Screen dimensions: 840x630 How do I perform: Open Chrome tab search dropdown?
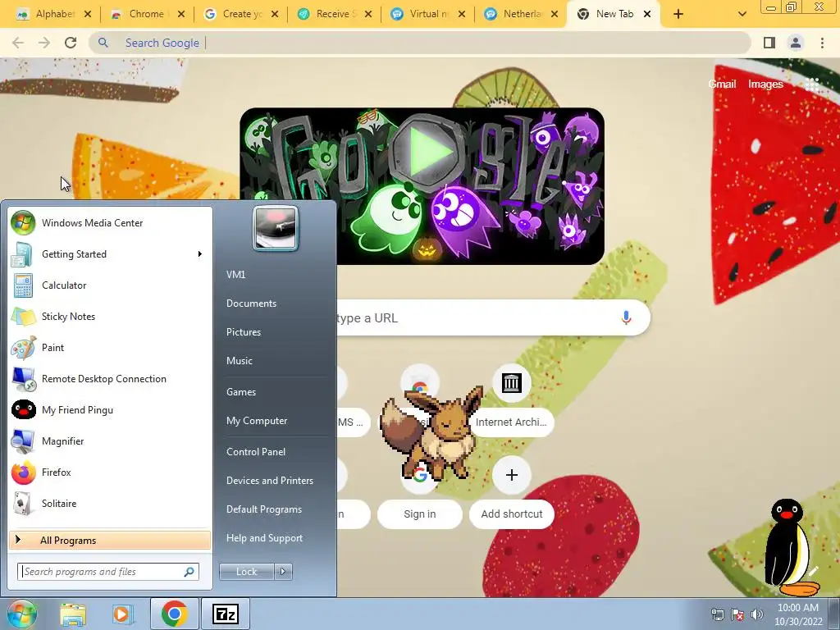click(742, 14)
